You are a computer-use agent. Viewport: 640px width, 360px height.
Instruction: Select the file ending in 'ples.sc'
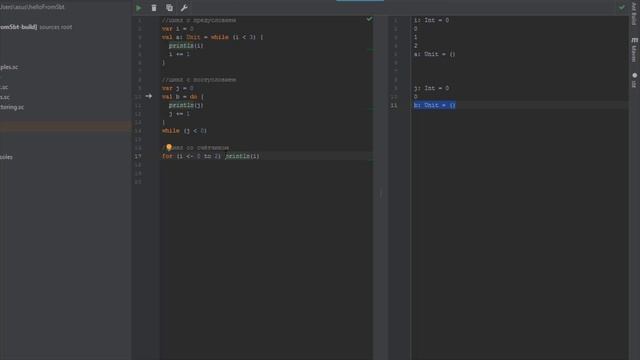pyautogui.click(x=9, y=67)
